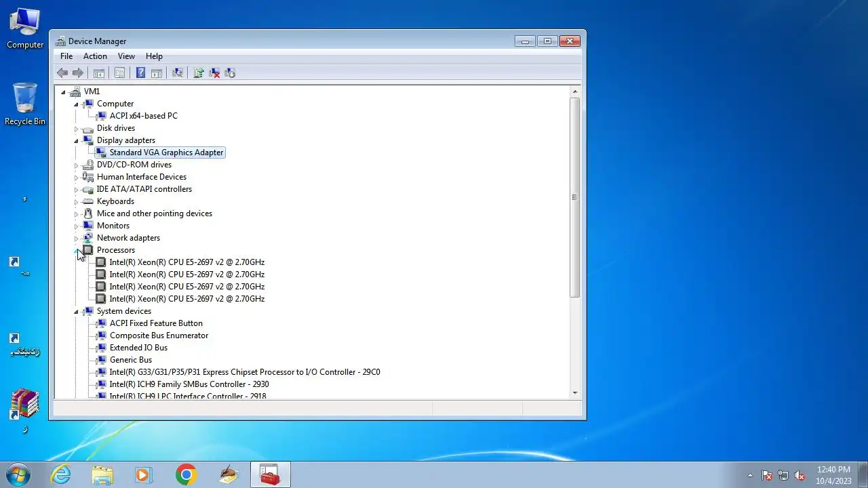This screenshot has height=488, width=868.
Task: Click the Forward arrow in the toolbar
Action: tap(78, 73)
